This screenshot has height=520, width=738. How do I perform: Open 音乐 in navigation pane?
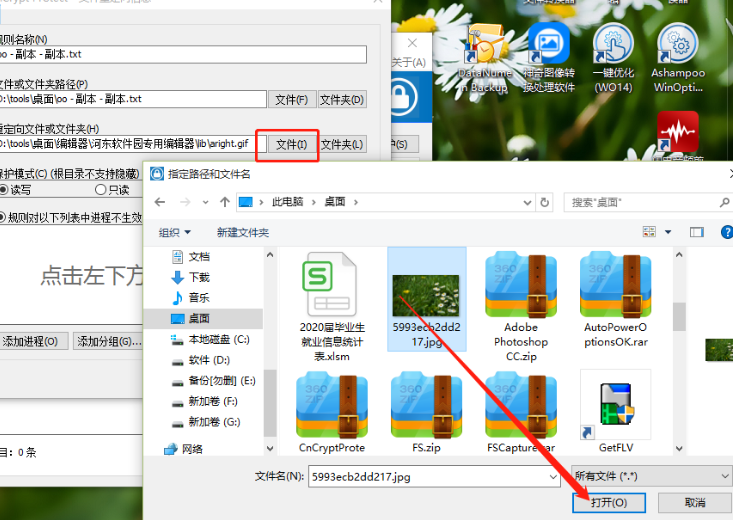[x=191, y=298]
